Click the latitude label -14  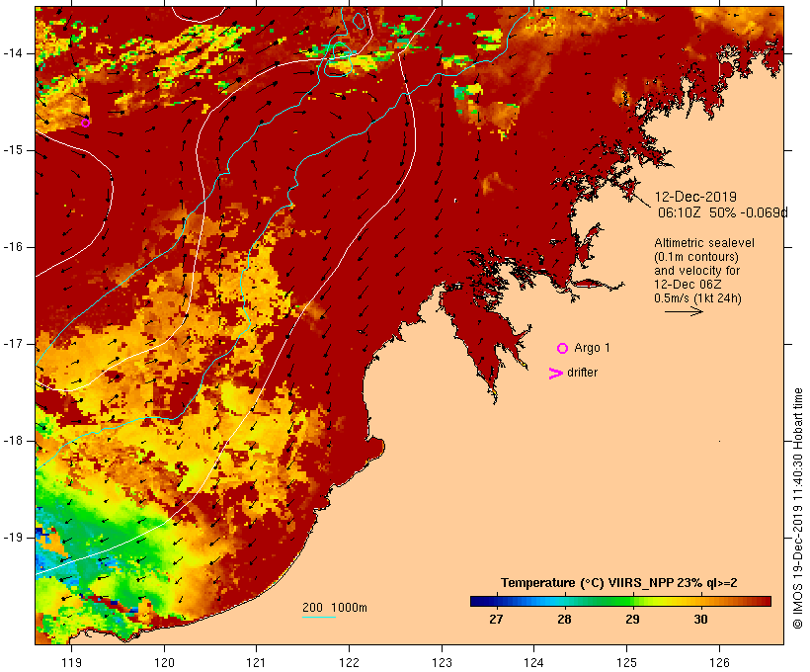13,53
